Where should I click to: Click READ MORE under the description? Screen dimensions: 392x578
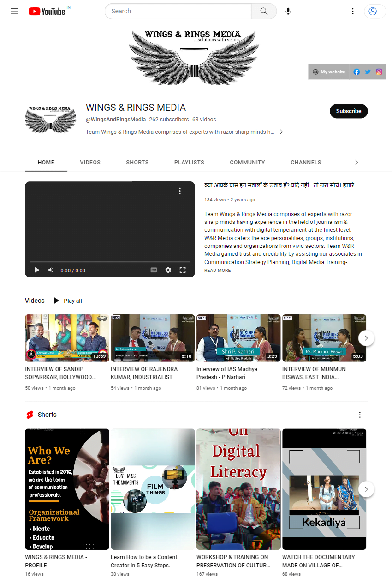pyautogui.click(x=218, y=271)
